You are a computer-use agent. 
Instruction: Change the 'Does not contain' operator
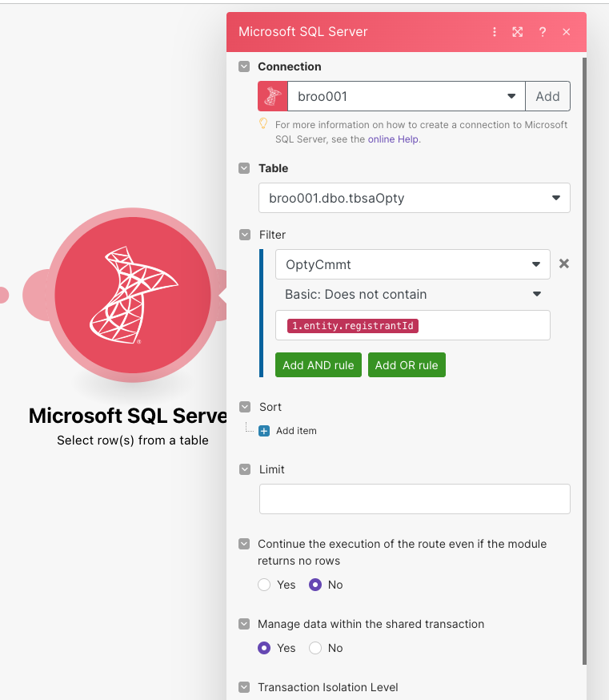tap(412, 294)
